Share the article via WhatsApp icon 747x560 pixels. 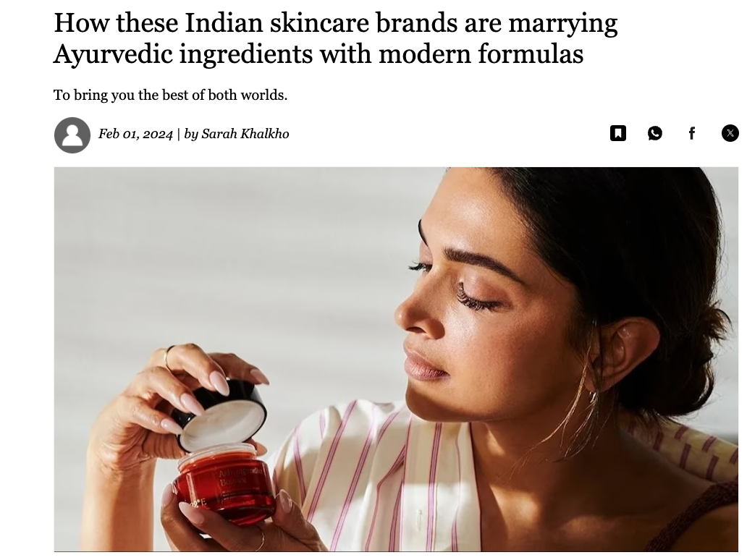[x=654, y=133]
